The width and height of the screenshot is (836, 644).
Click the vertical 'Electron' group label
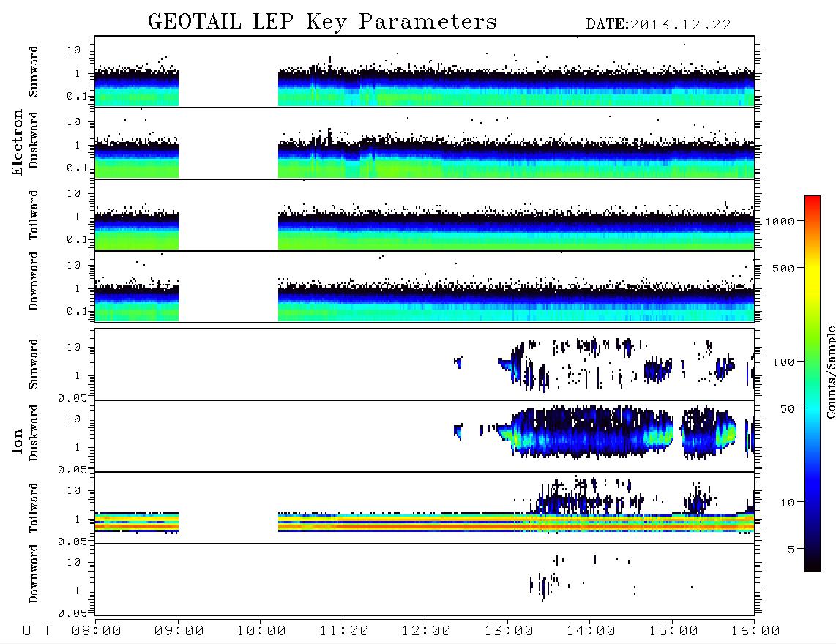click(x=17, y=142)
